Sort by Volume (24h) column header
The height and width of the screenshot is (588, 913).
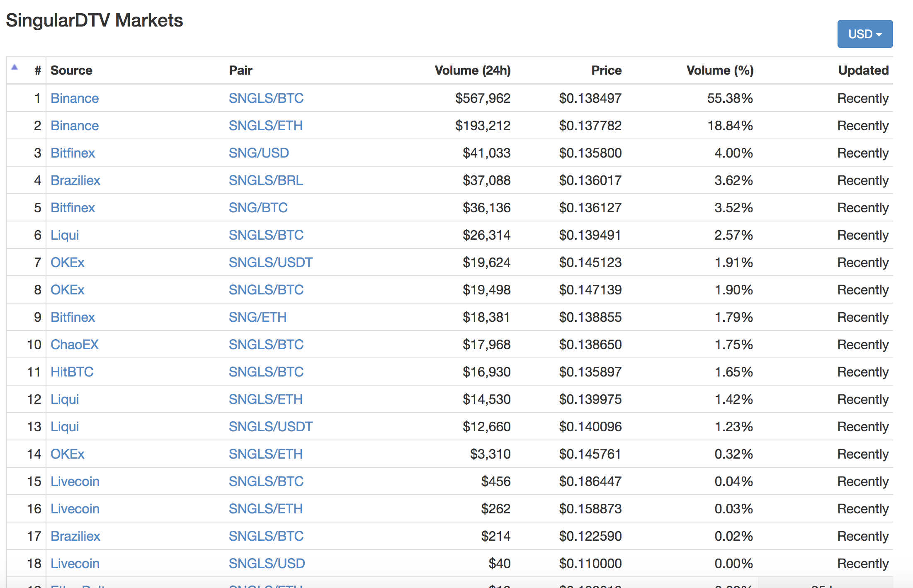coord(472,70)
